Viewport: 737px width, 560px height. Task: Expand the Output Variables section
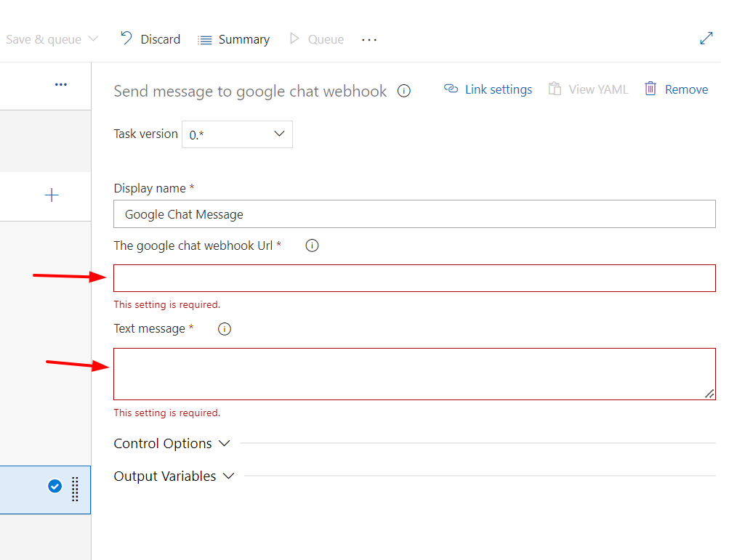174,476
